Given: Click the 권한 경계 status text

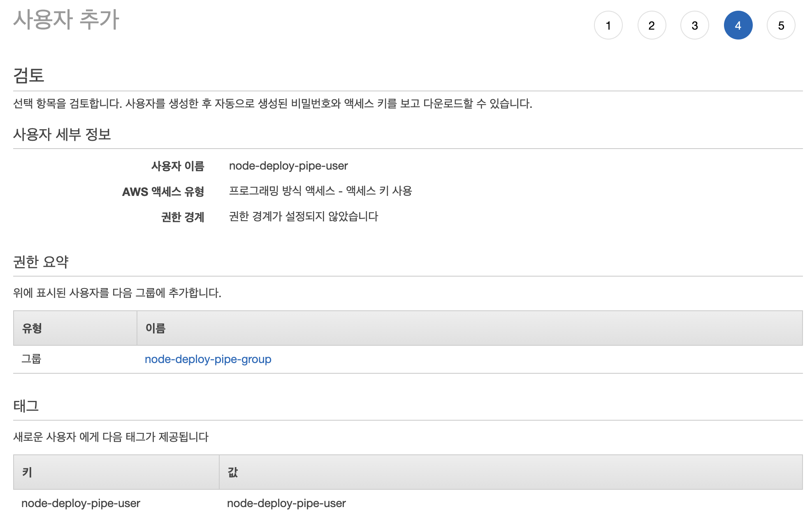Looking at the screenshot, I should [x=303, y=216].
